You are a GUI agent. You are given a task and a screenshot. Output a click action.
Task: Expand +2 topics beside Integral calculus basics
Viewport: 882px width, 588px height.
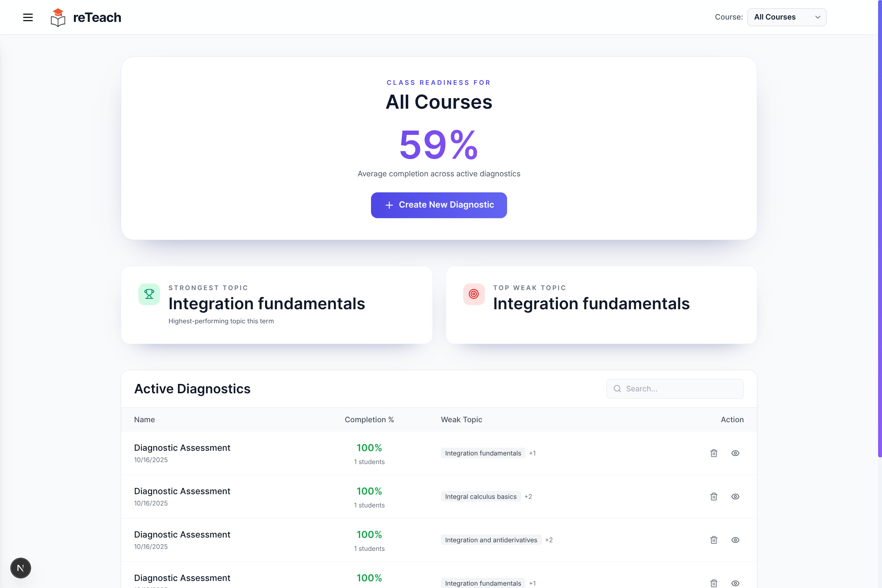coord(528,497)
